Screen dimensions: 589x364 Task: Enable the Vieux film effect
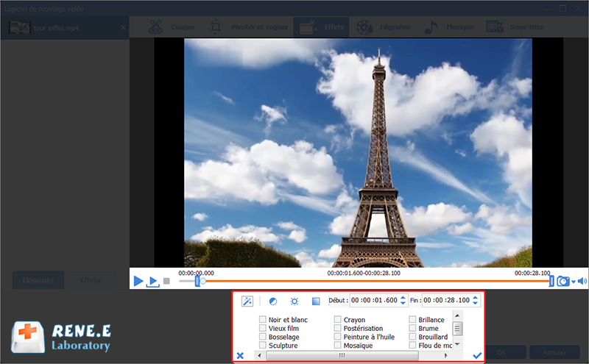(263, 328)
